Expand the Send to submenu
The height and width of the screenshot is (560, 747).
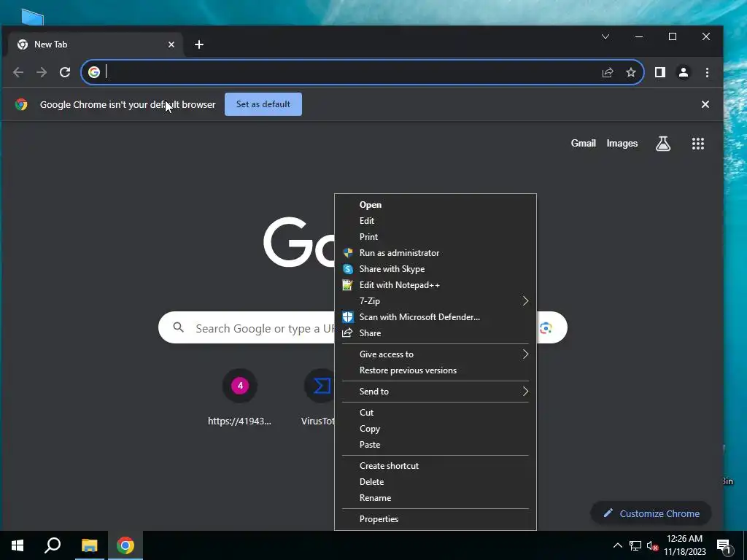click(x=436, y=392)
